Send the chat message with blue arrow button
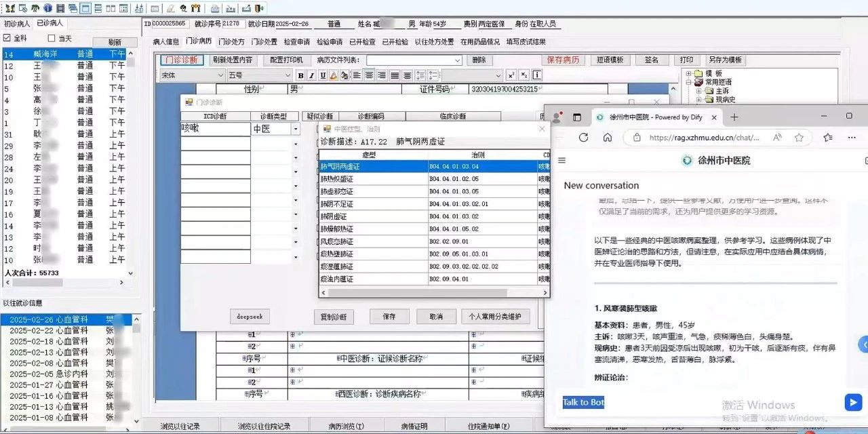Image resolution: width=868 pixels, height=434 pixels. tap(853, 402)
